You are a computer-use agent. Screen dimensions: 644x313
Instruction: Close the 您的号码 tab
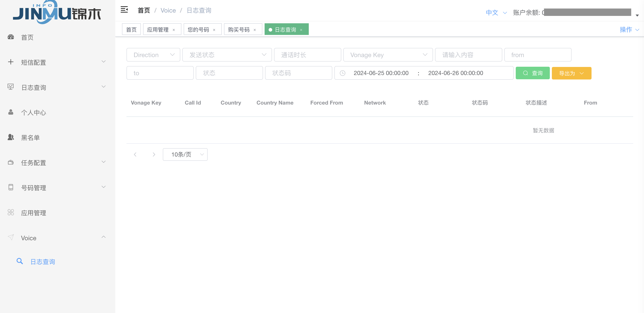[214, 30]
